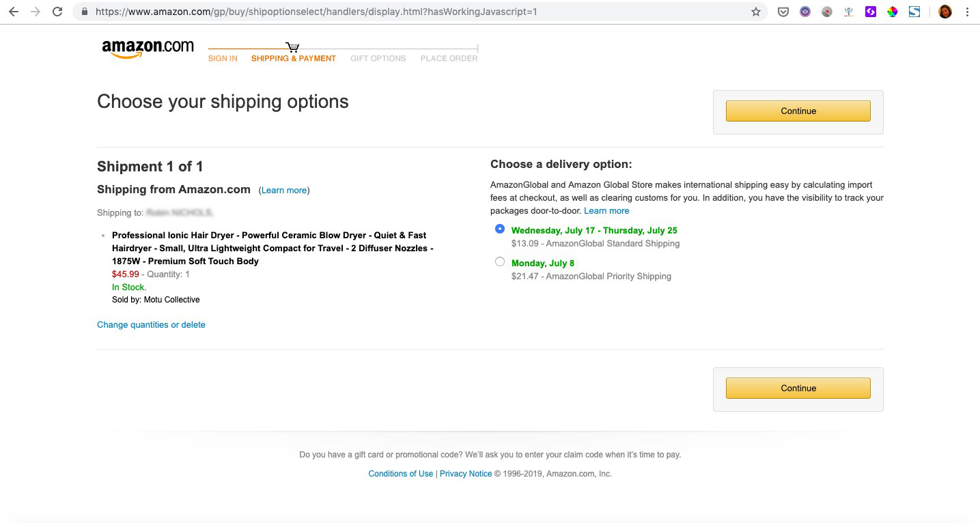Image resolution: width=980 pixels, height=523 pixels.
Task: Reload the page with the refresh icon
Action: (57, 12)
